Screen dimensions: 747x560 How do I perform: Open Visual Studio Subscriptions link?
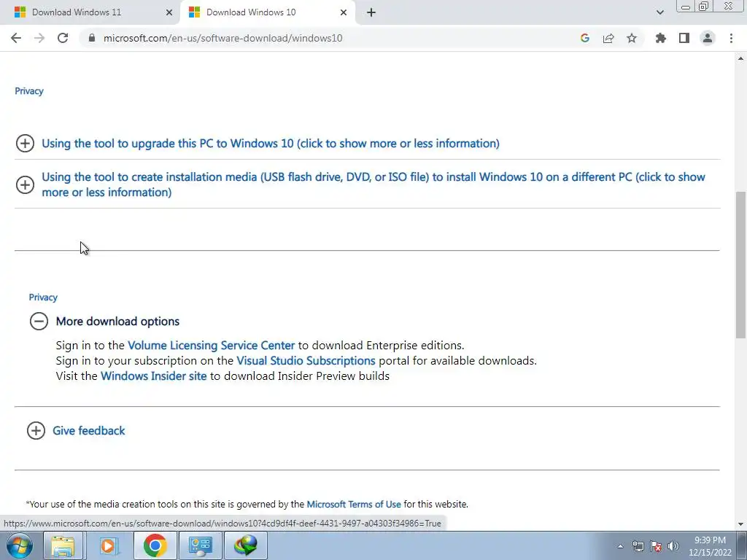click(306, 360)
